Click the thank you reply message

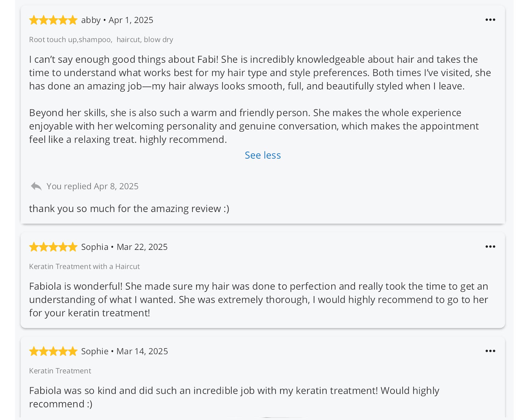tap(129, 209)
